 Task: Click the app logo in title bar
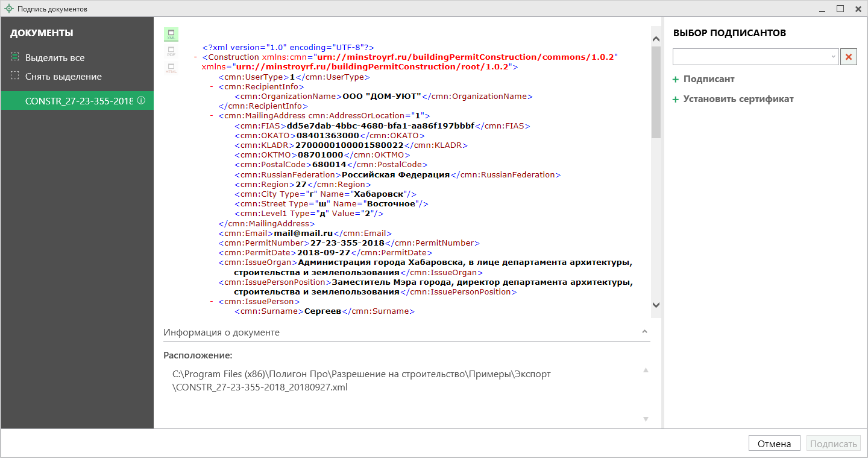click(x=8, y=9)
